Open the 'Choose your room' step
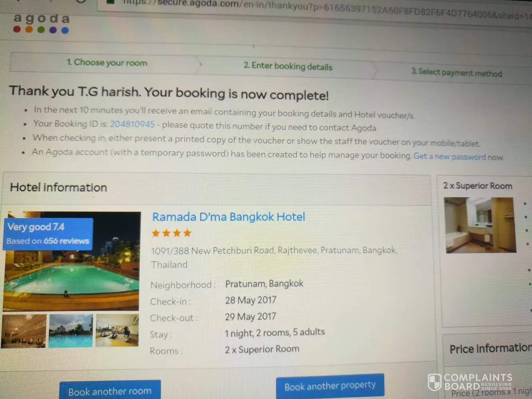This screenshot has height=399, width=532. (107, 63)
